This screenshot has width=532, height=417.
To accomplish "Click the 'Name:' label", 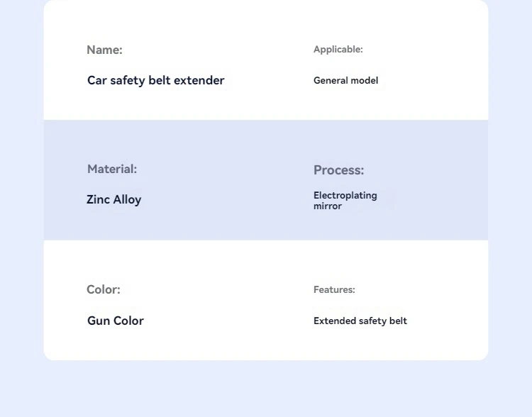I will (104, 50).
